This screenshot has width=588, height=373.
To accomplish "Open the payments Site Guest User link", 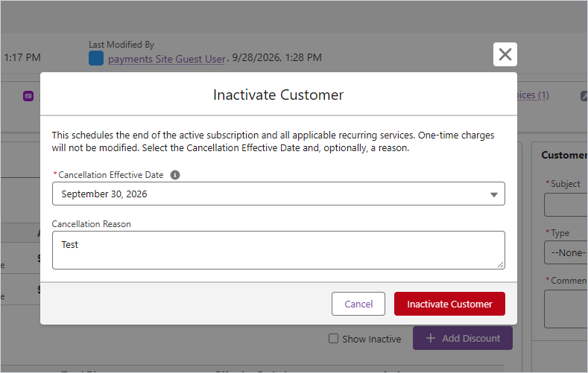I will [x=166, y=59].
